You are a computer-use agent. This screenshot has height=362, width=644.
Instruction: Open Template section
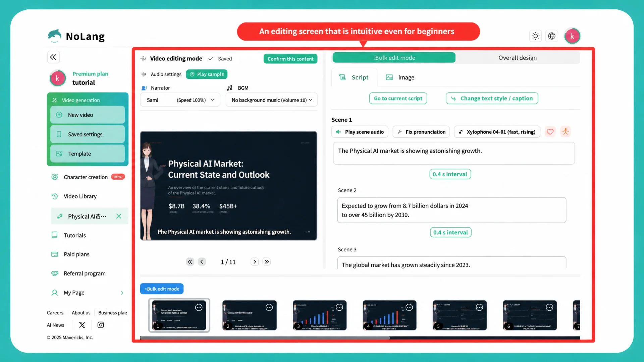pos(88,154)
